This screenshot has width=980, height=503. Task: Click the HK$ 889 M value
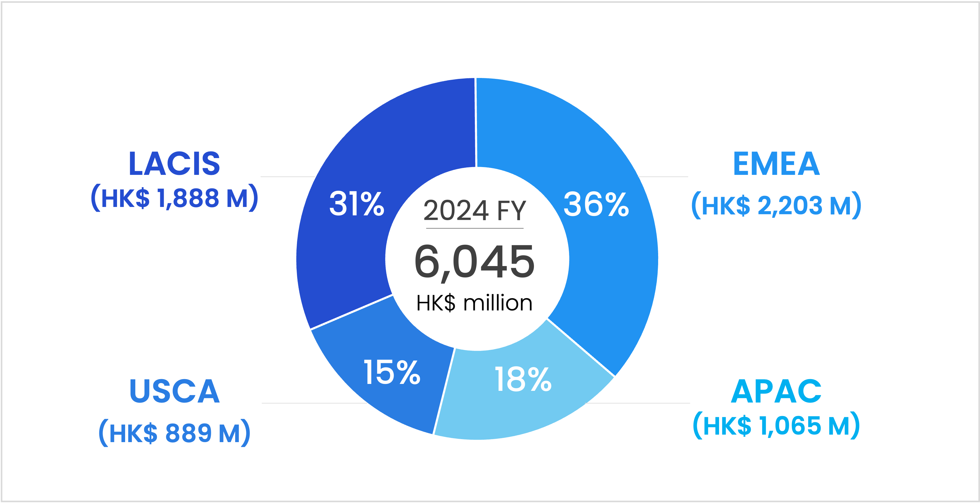(x=174, y=433)
